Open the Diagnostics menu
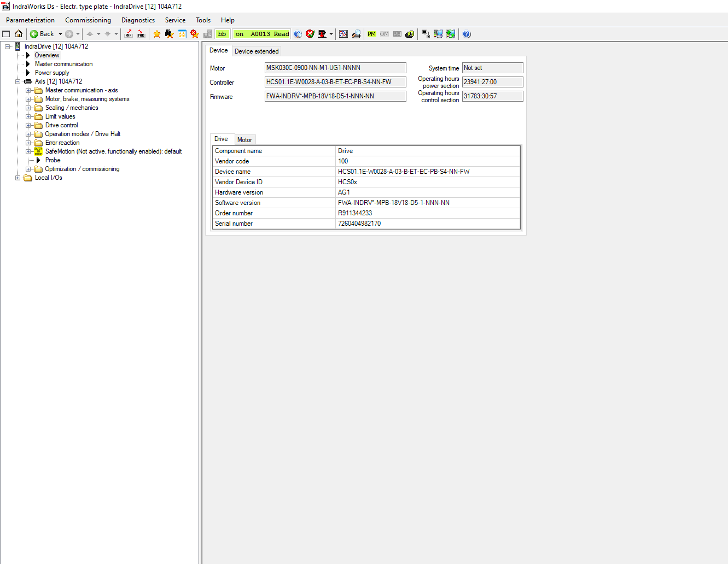The width and height of the screenshot is (728, 564). point(138,20)
